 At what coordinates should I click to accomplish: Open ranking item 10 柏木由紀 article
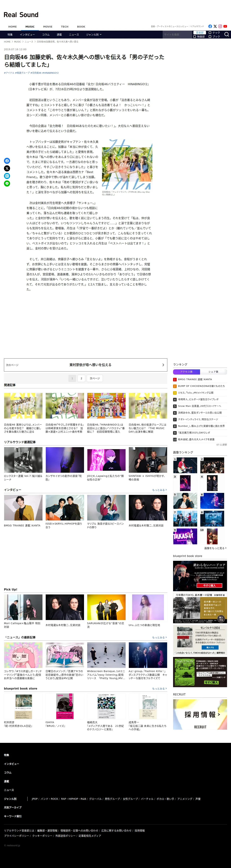[200, 439]
